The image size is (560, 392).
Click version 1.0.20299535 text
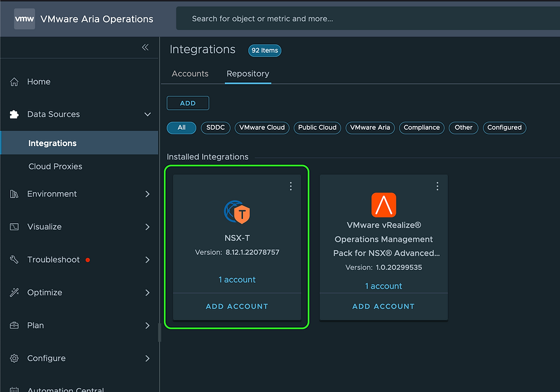click(384, 268)
